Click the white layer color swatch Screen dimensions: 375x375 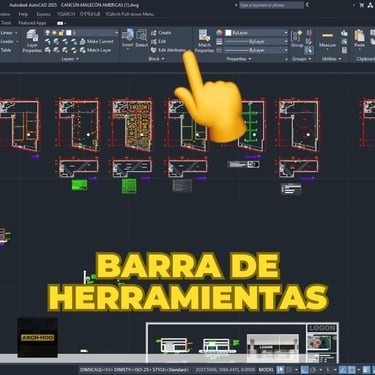[69, 33]
